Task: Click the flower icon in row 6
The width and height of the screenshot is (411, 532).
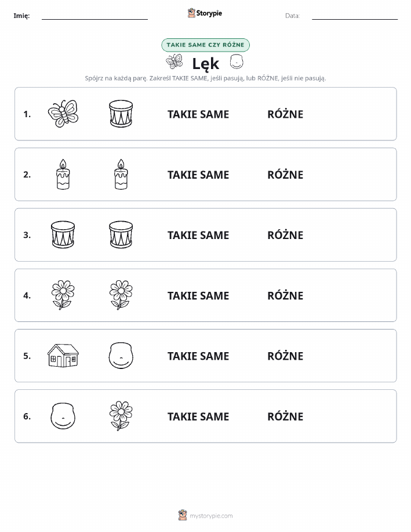Action: 121,415
